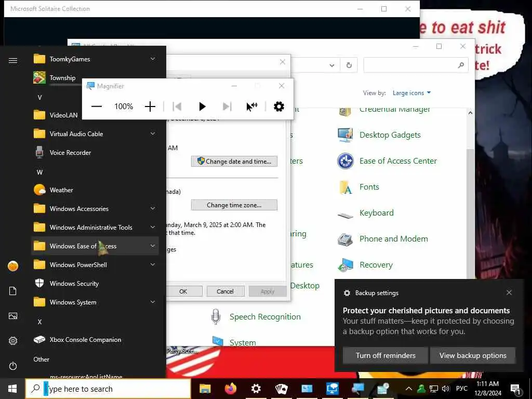
Task: Click Control Panel refresh button
Action: [349, 65]
